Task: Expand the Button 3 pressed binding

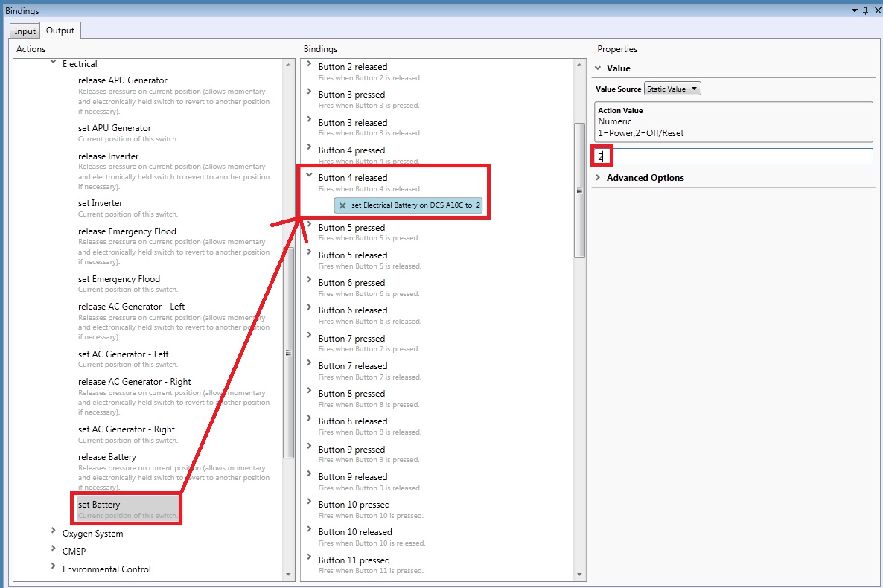Action: click(309, 92)
